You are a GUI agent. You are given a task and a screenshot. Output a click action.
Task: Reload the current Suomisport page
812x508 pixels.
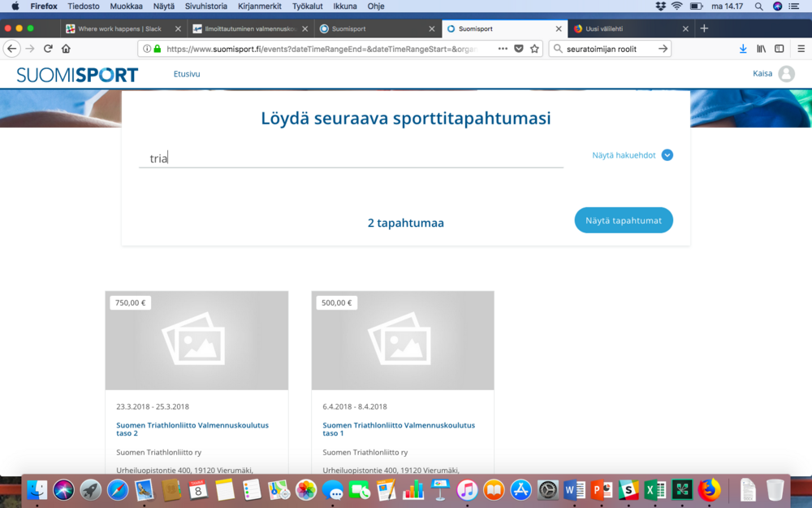point(48,49)
